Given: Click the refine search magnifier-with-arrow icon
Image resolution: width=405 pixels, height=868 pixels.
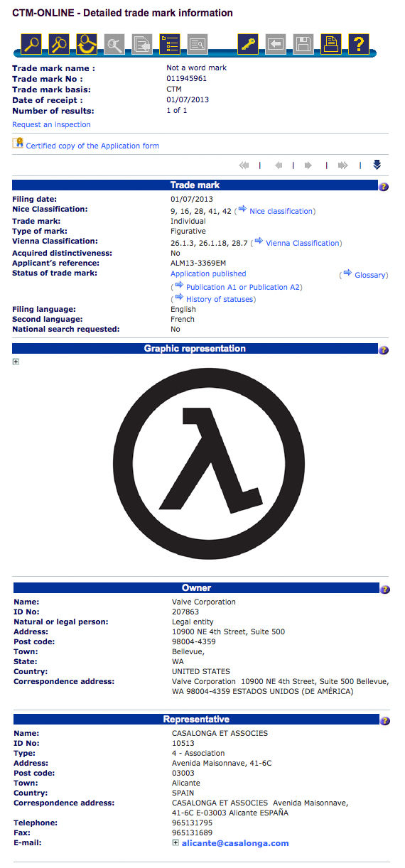Looking at the screenshot, I should click(87, 45).
